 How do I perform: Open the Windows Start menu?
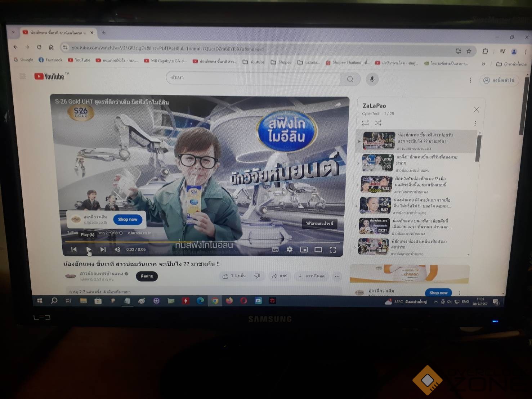point(40,300)
